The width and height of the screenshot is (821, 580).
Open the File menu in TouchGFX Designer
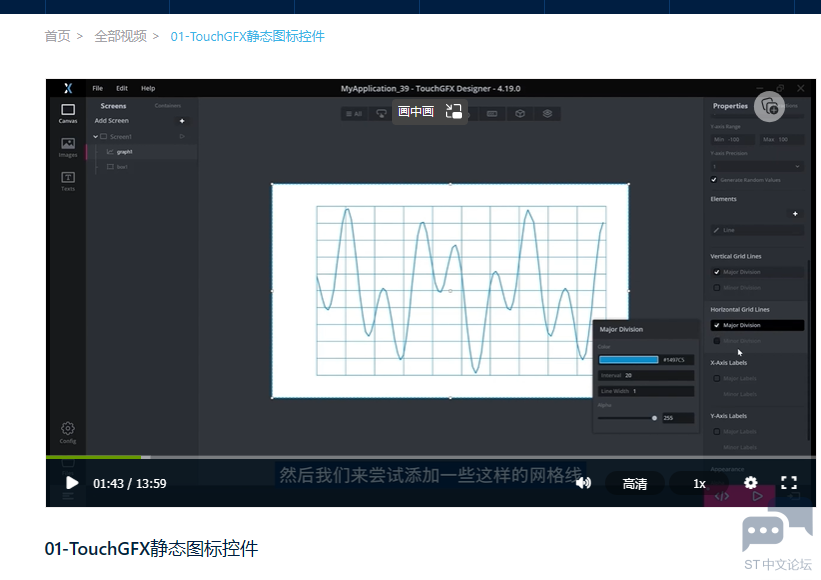(97, 88)
